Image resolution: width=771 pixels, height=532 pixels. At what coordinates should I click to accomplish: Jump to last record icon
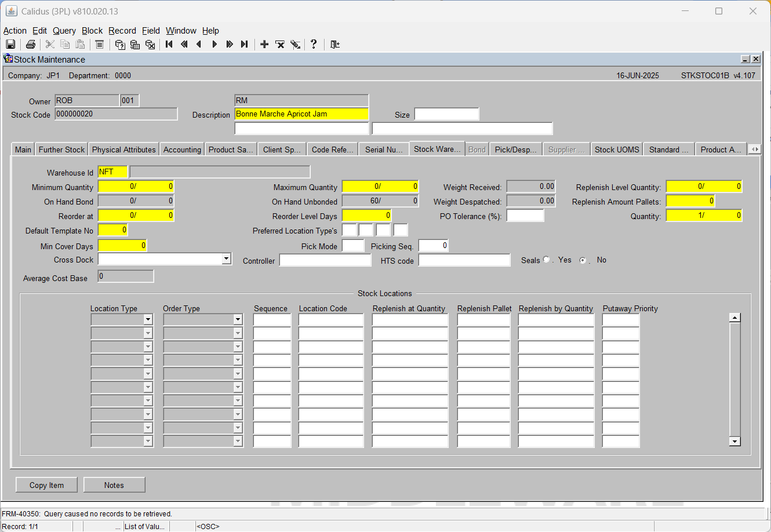(244, 44)
